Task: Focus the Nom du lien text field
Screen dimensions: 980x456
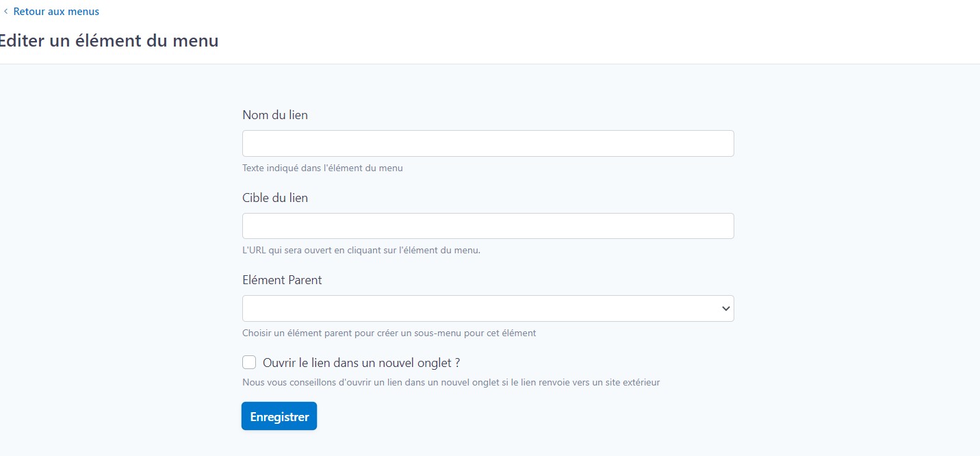Action: [487, 144]
